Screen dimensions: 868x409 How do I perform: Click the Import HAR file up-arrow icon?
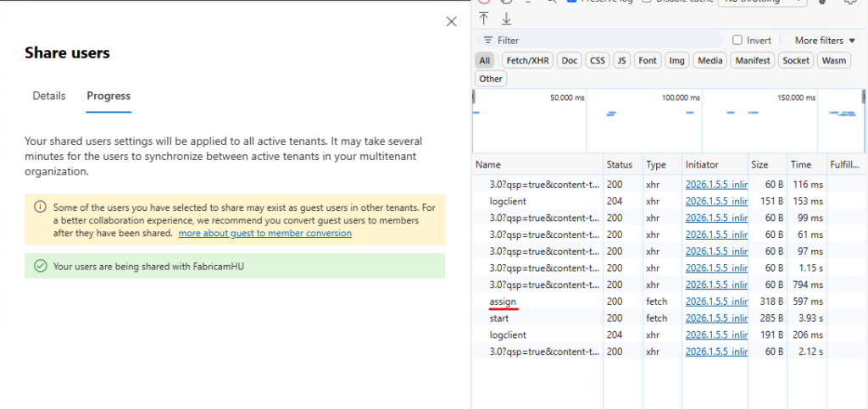pos(484,18)
